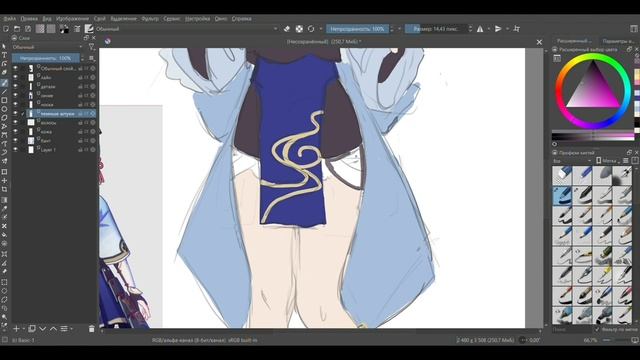Viewport: 640px width, 360px height.
Task: Open the pattern fill picker
Action: point(51,29)
